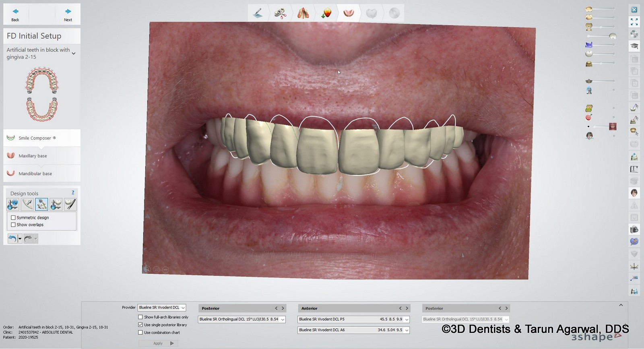Open the Maxillary base step
The width and height of the screenshot is (644, 349).
tap(33, 156)
